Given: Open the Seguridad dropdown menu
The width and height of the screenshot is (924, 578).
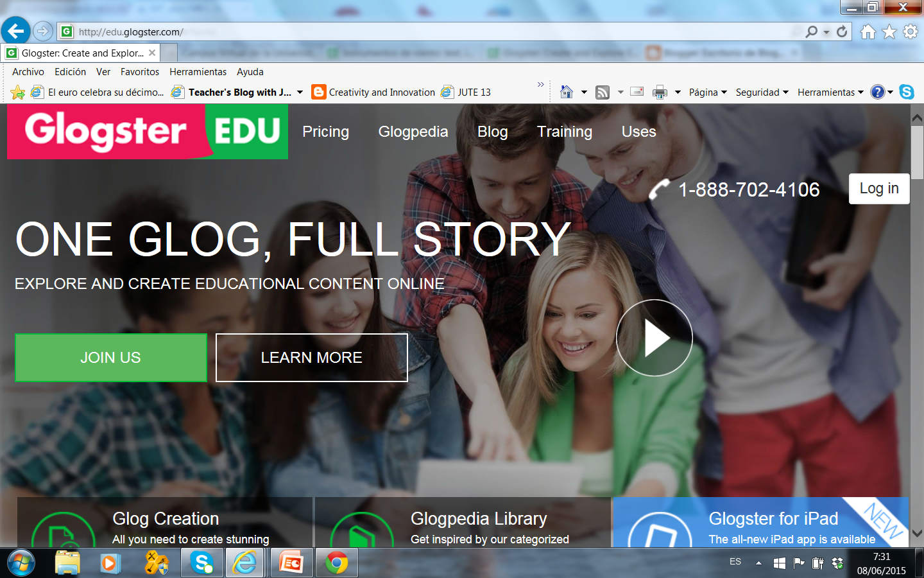Looking at the screenshot, I should point(762,92).
